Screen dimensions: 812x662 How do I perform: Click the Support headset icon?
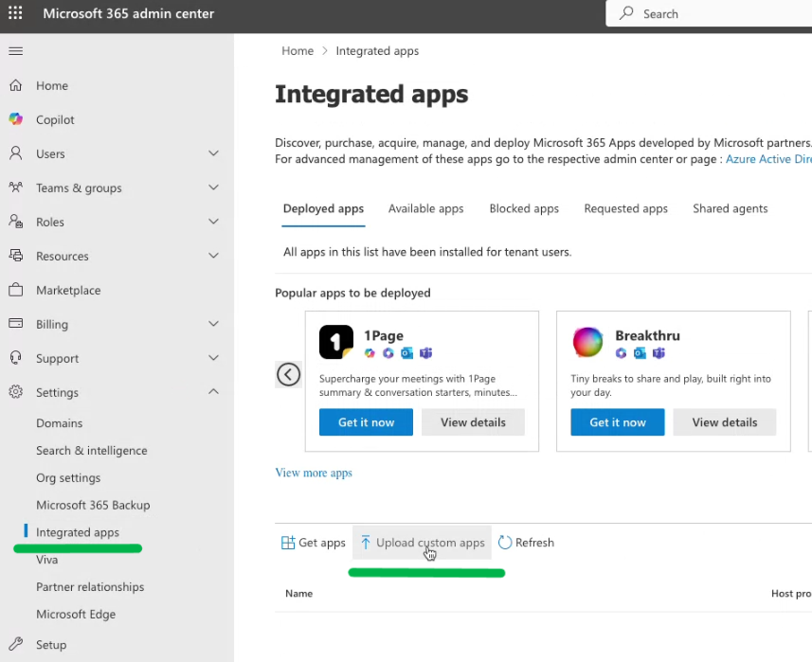[x=16, y=358]
